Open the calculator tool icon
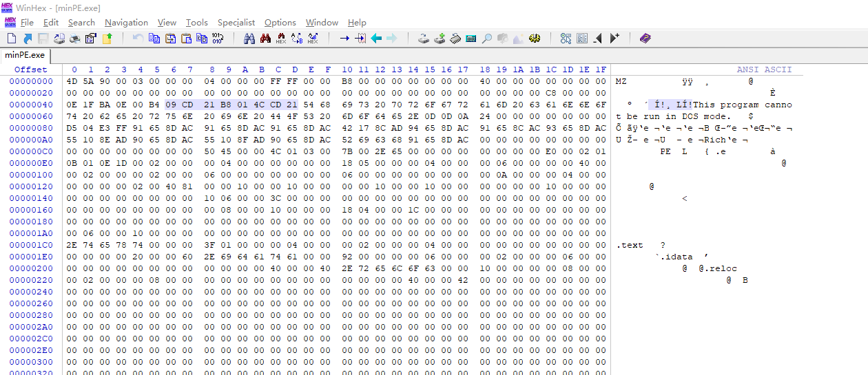 point(471,39)
